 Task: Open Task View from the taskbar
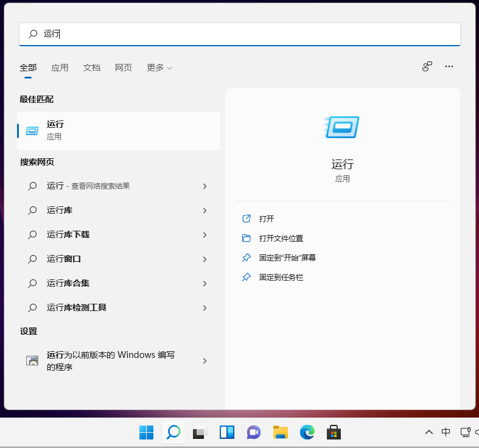(x=200, y=432)
